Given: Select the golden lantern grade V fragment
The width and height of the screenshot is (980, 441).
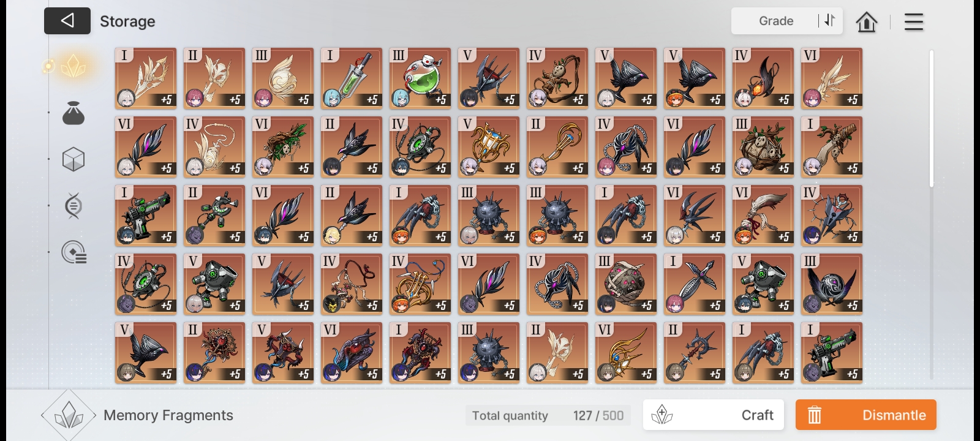Looking at the screenshot, I should click(x=489, y=147).
